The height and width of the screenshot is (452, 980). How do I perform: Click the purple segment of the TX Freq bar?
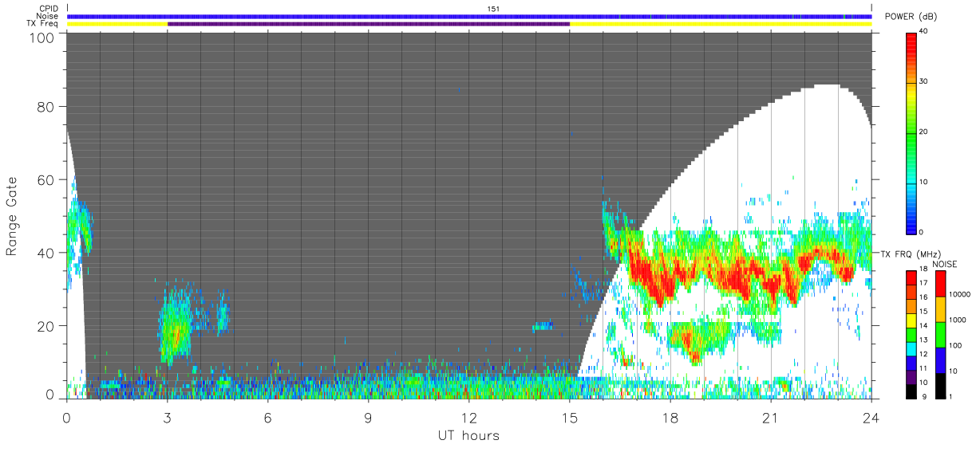(x=369, y=24)
